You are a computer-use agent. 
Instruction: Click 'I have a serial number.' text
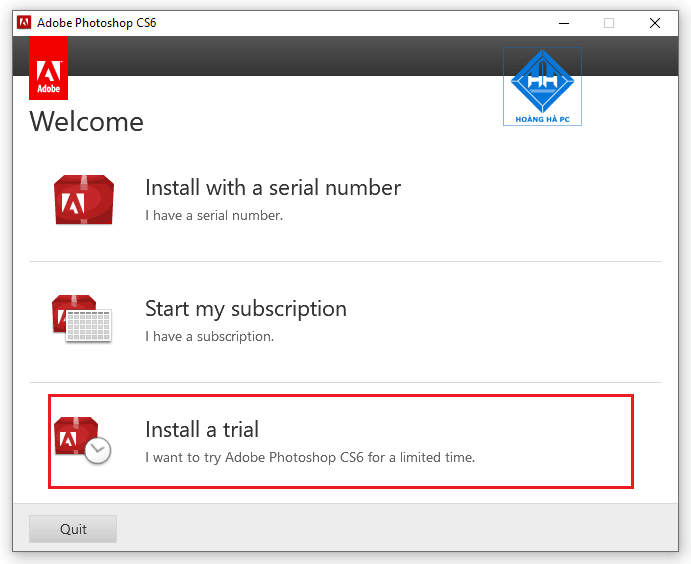(214, 215)
